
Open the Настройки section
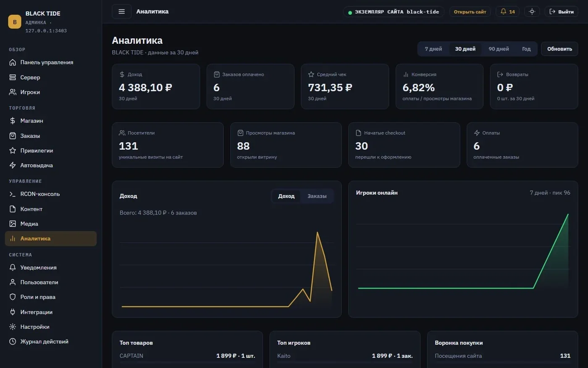pos(51,327)
